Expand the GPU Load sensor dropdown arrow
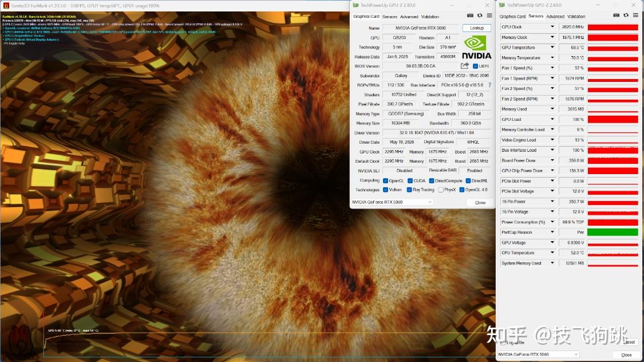Image resolution: width=644 pixels, height=362 pixels. [x=552, y=119]
